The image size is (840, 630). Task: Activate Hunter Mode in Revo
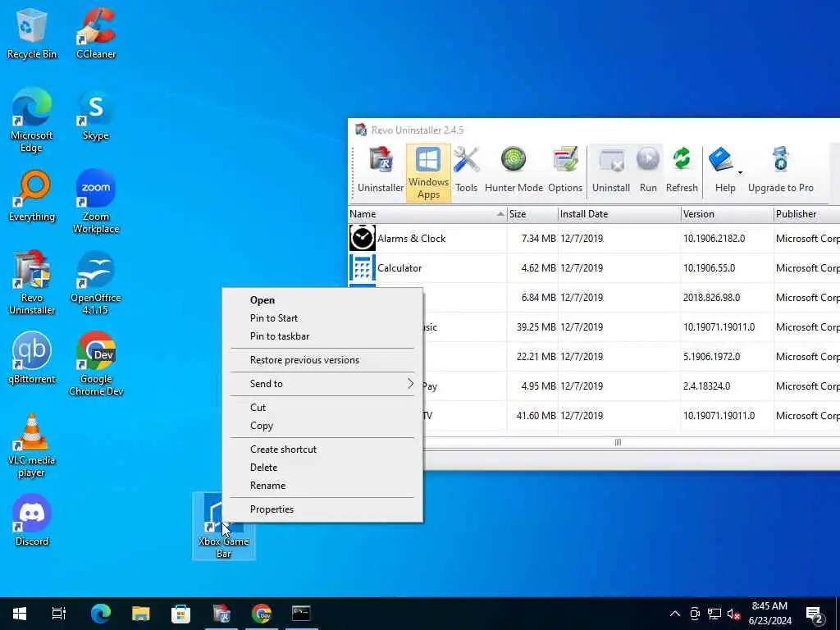point(514,171)
